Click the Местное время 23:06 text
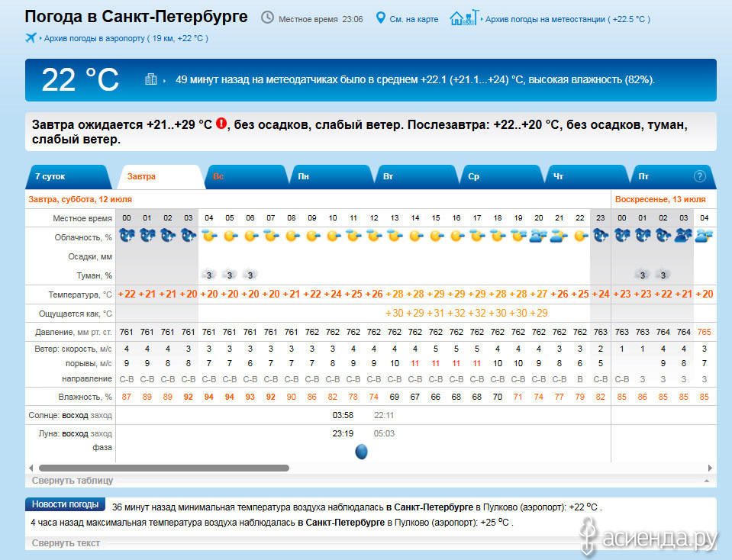The height and width of the screenshot is (560, 732). click(321, 19)
